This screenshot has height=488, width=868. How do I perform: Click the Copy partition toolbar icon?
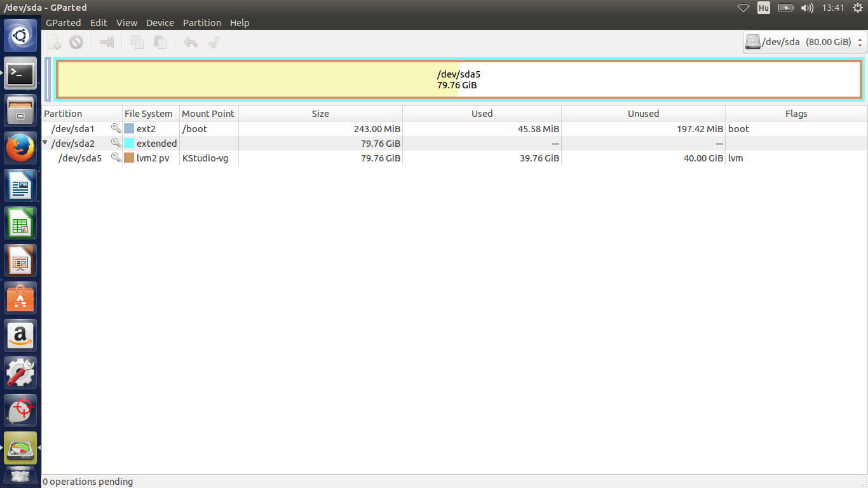coord(137,42)
